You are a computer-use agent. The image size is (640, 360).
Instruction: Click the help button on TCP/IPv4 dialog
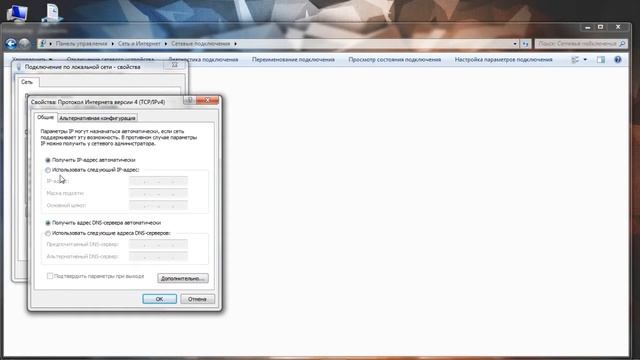pyautogui.click(x=190, y=100)
